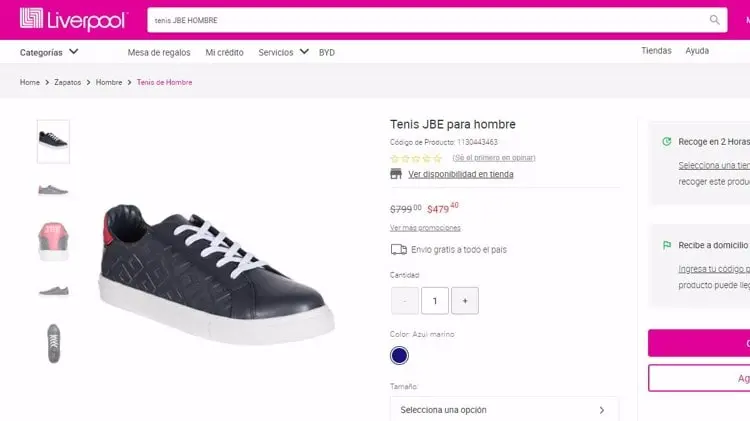Go to Zapatos in breadcrumb

coord(67,82)
